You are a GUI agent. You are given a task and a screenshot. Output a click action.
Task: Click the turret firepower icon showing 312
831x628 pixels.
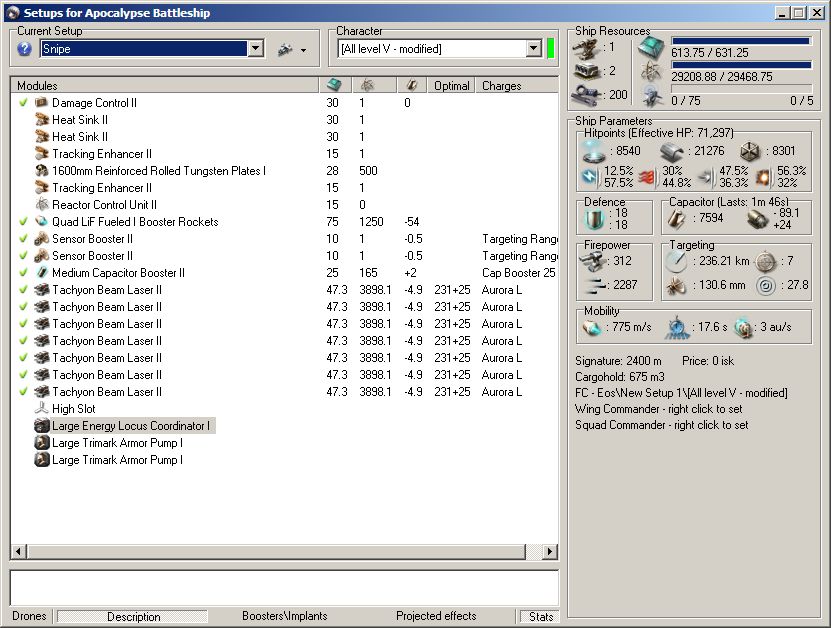[593, 261]
